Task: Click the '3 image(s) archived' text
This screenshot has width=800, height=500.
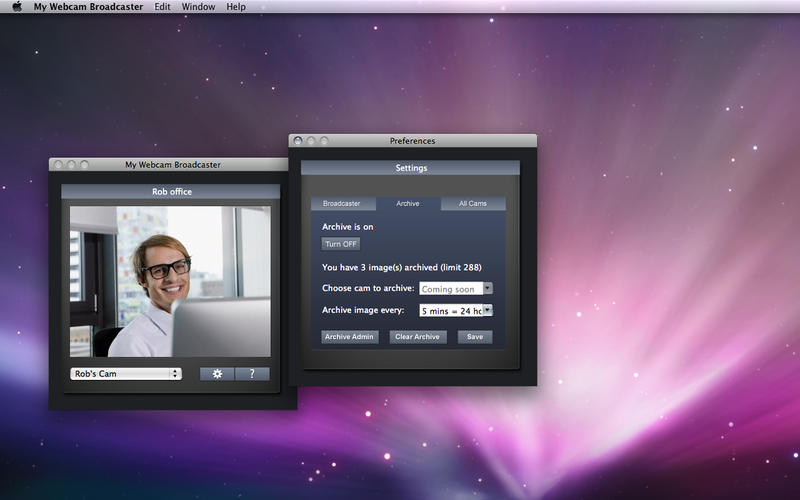Action: click(x=402, y=267)
